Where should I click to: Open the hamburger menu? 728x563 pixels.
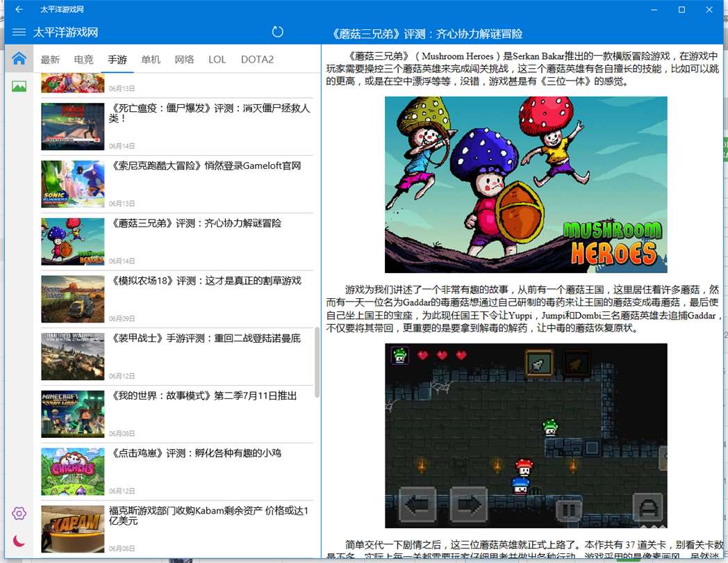[x=19, y=32]
